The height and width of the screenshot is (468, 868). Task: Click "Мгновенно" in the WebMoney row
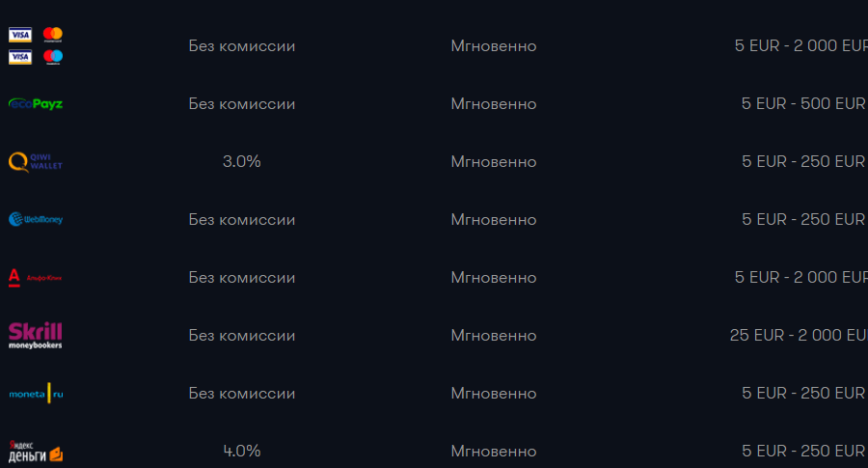[x=493, y=219]
